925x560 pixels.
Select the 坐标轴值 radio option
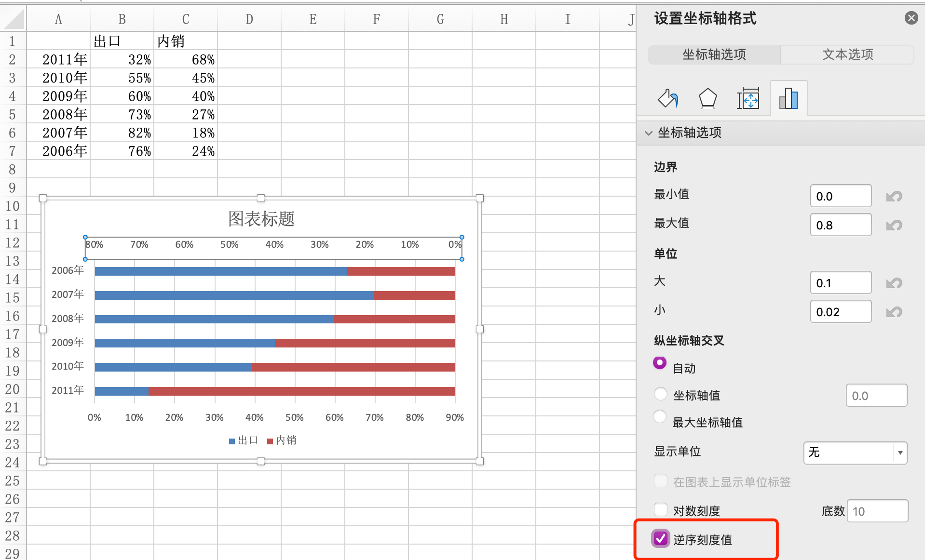click(660, 394)
